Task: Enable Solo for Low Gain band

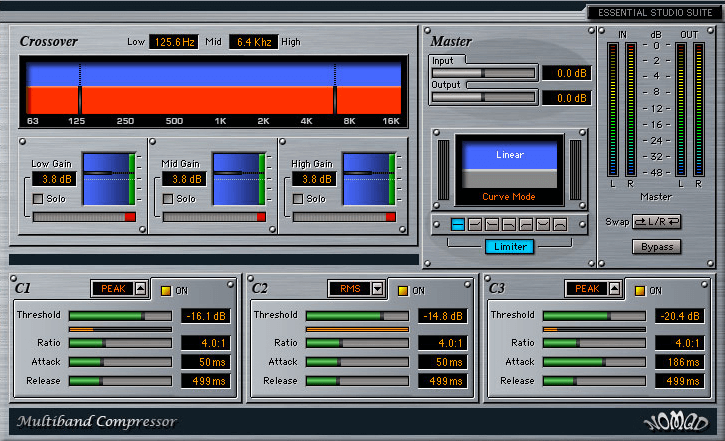Action: (38, 199)
